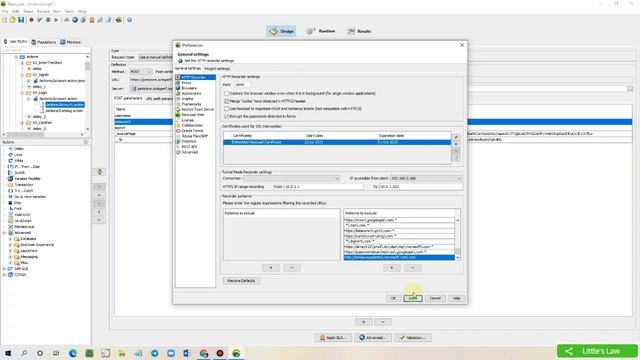Open the Method POST dropdown behind the dialog
The width and height of the screenshot is (640, 360).
point(141,72)
